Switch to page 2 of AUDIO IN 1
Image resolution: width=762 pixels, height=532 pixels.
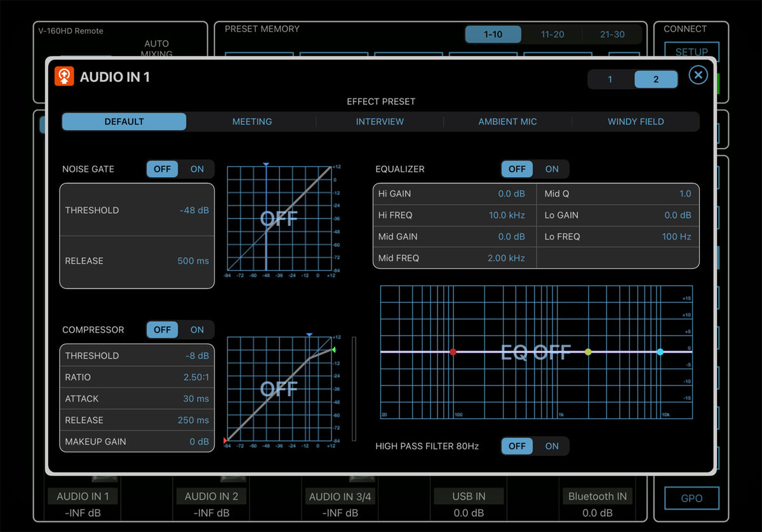(x=656, y=79)
